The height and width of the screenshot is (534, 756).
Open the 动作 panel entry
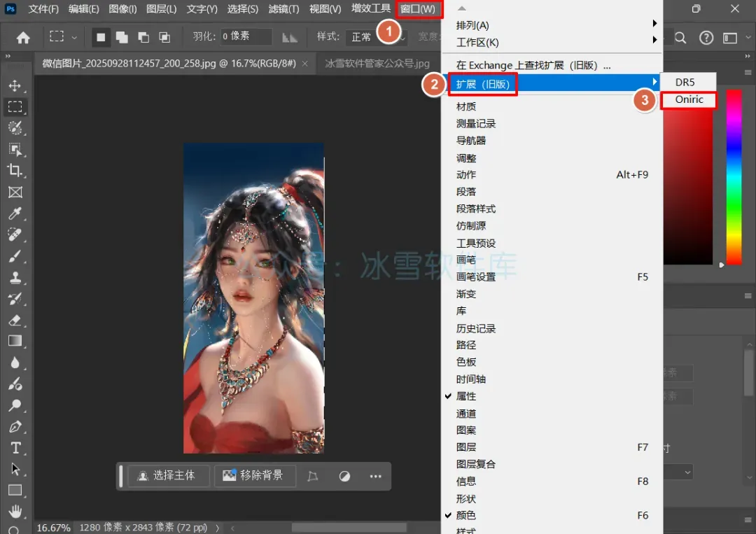coord(552,174)
